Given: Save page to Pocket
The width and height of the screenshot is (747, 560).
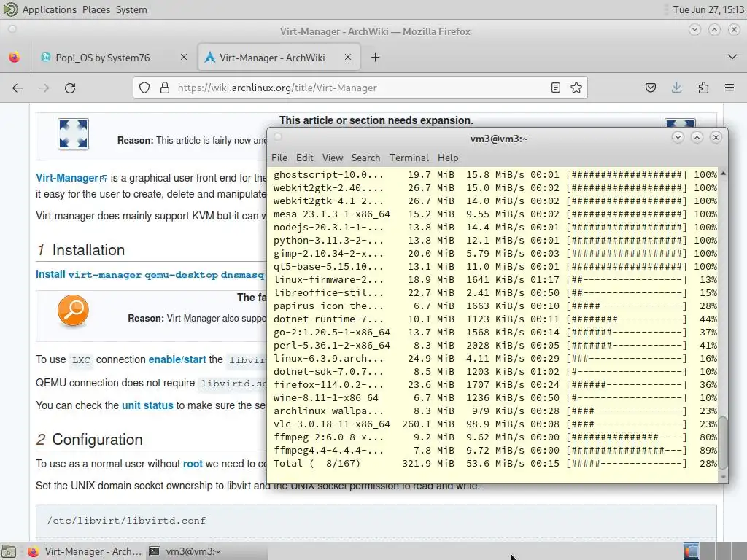Looking at the screenshot, I should (x=651, y=87).
